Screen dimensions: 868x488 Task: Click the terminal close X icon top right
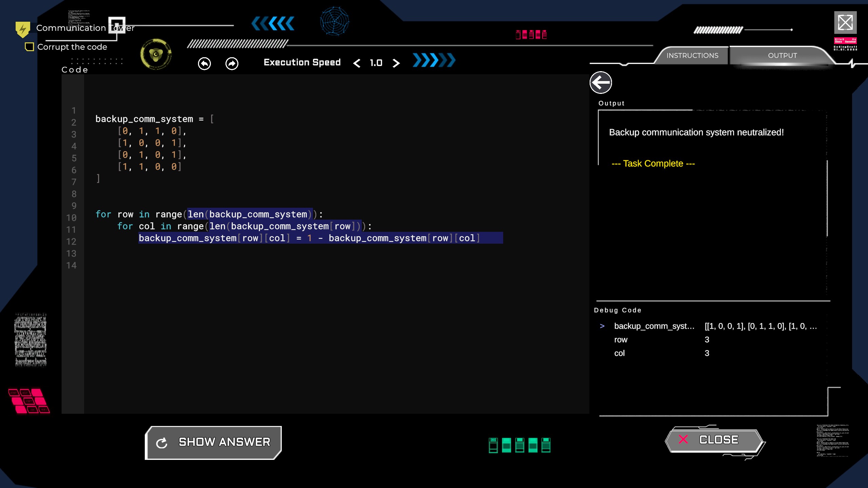845,23
